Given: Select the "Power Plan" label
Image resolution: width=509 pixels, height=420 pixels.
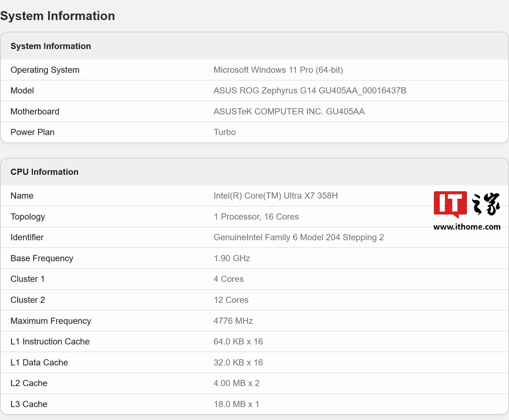Looking at the screenshot, I should click(33, 132).
